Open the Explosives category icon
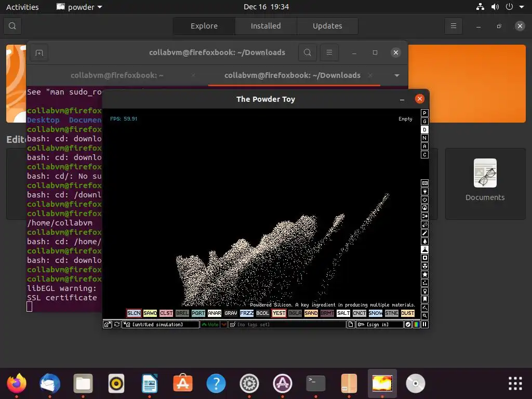 point(424,224)
